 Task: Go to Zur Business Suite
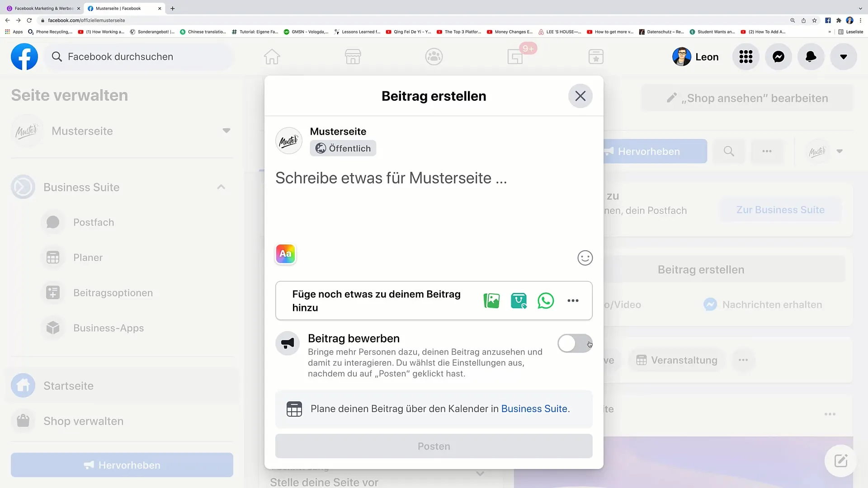(x=780, y=210)
